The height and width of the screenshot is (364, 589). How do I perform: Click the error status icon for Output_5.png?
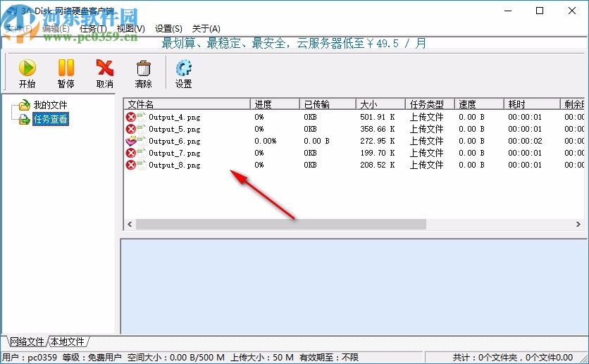click(131, 129)
